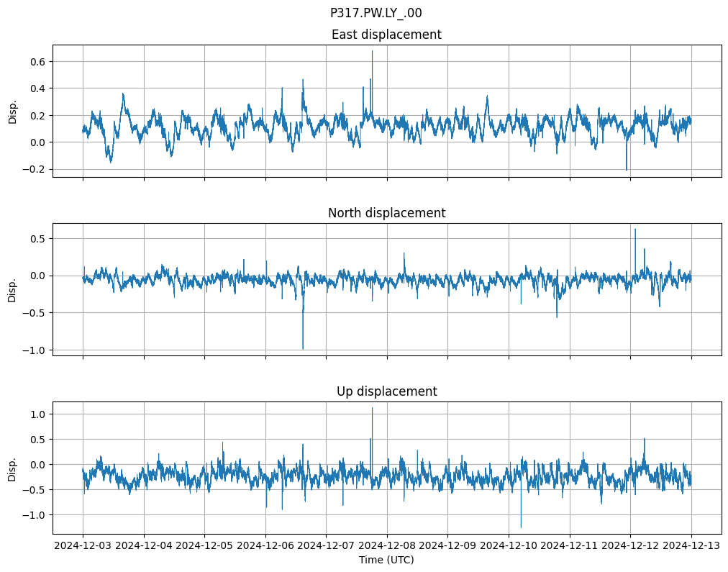This screenshot has width=728, height=572.
Task: Click the deepest negative spike in North plot
Action: (x=303, y=348)
